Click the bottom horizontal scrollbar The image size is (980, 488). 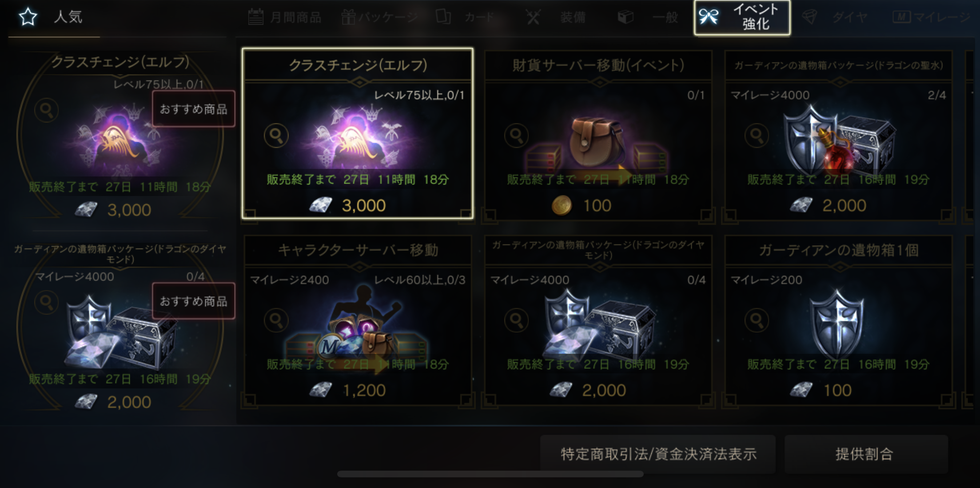[x=490, y=474]
